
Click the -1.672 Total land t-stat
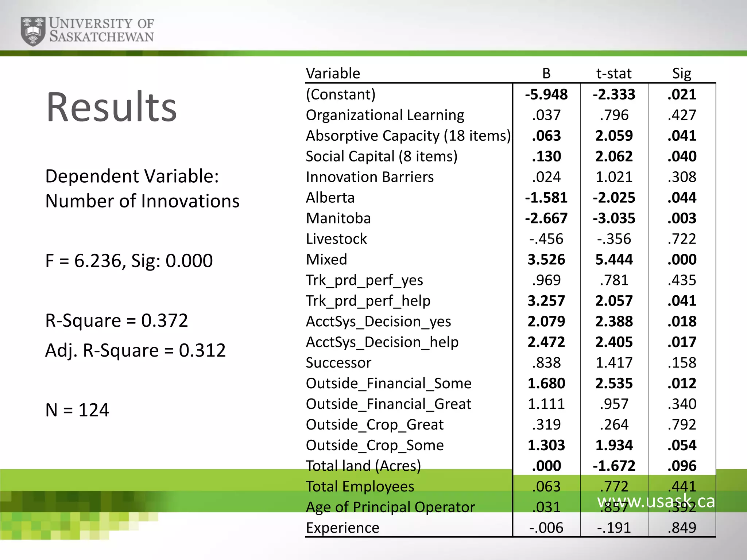[614, 466]
